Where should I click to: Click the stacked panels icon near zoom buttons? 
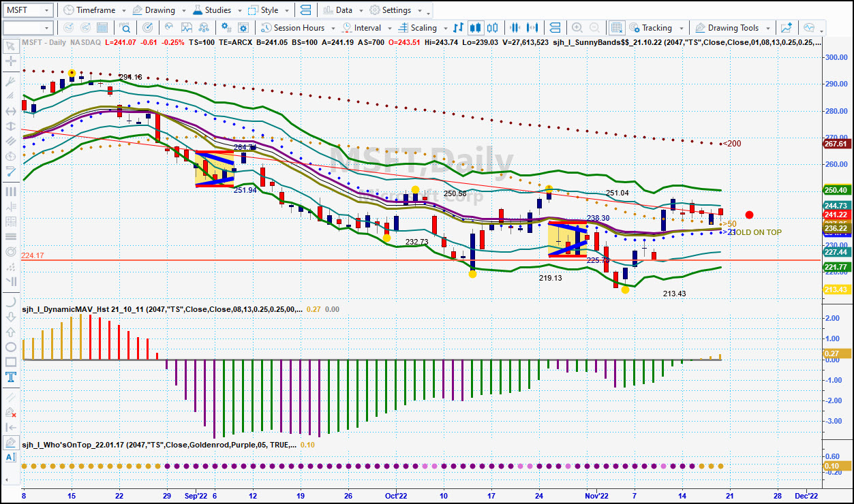[555, 28]
